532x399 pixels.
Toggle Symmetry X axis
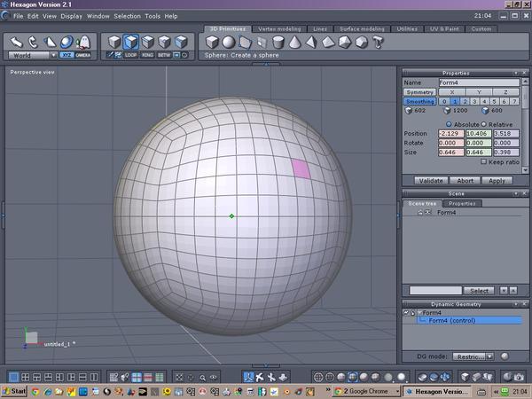452,92
